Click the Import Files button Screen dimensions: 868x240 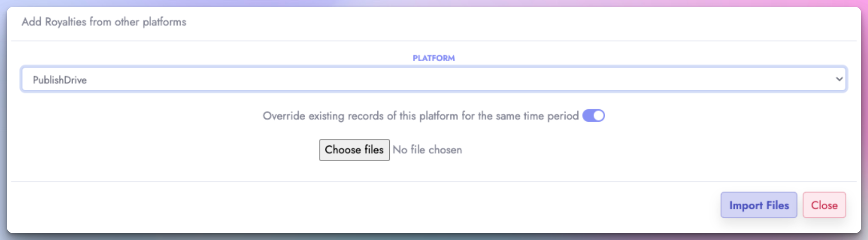click(x=758, y=205)
